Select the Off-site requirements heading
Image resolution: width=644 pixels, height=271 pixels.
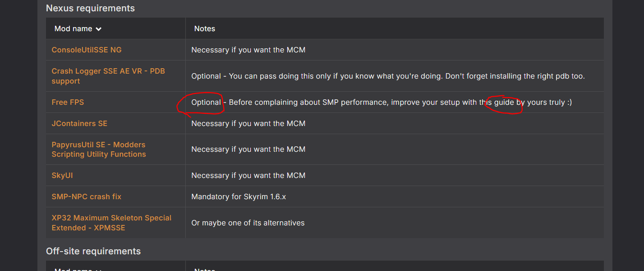pyautogui.click(x=93, y=251)
